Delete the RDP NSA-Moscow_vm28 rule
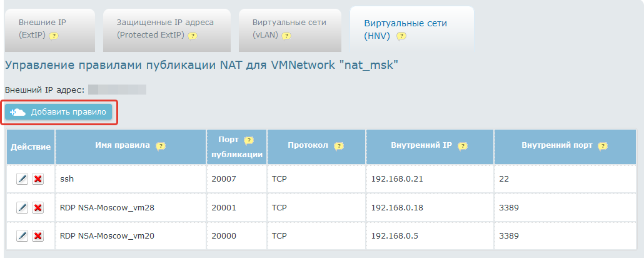The height and width of the screenshot is (258, 644). click(38, 208)
